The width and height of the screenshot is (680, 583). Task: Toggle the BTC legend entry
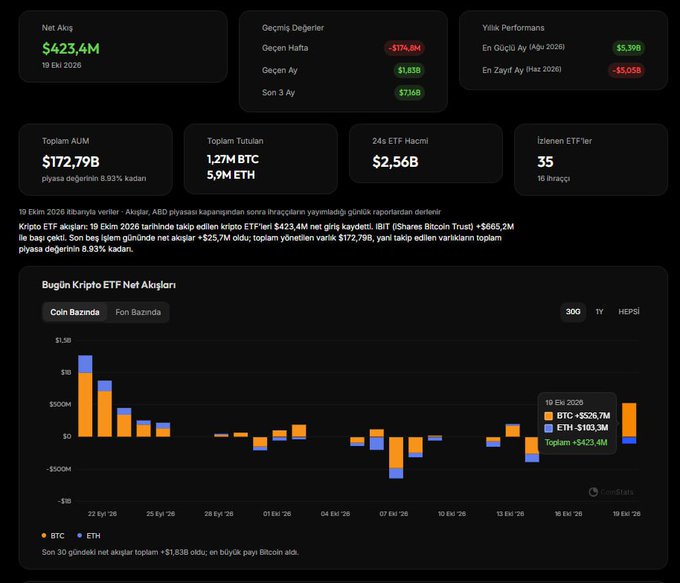click(x=53, y=536)
